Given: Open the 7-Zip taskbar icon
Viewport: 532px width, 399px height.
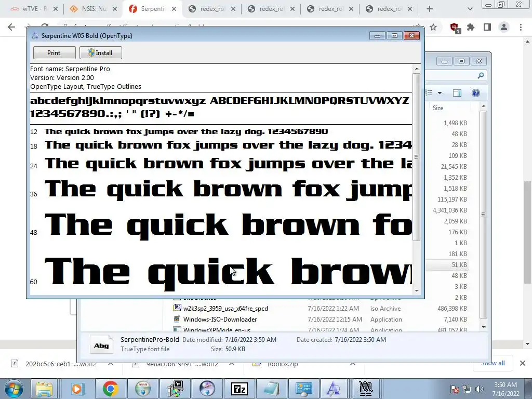Looking at the screenshot, I should (239, 389).
